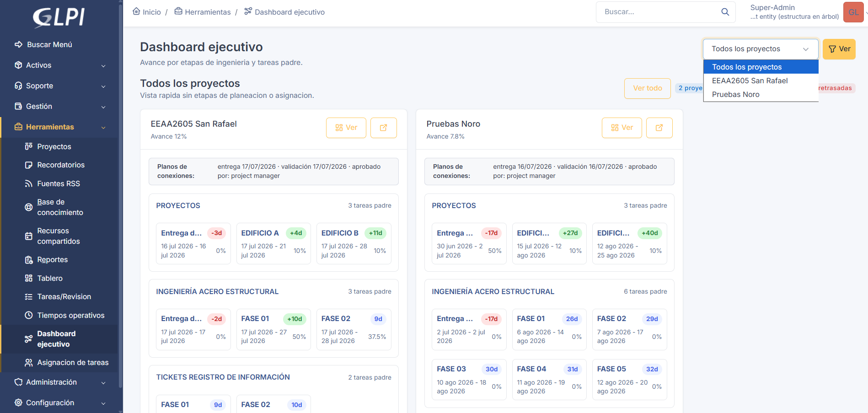Click the Herramientas briefcase icon in sidebar

[x=18, y=127]
